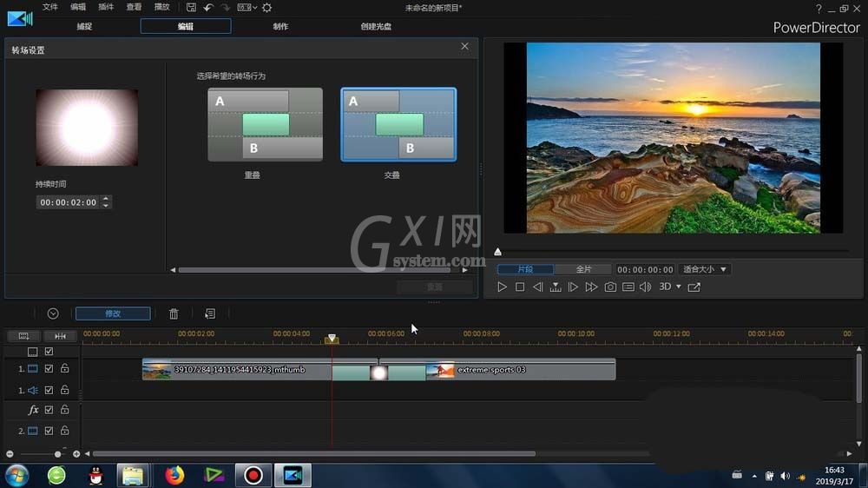Click the timeline playhead marker
The image size is (868, 488).
[332, 339]
